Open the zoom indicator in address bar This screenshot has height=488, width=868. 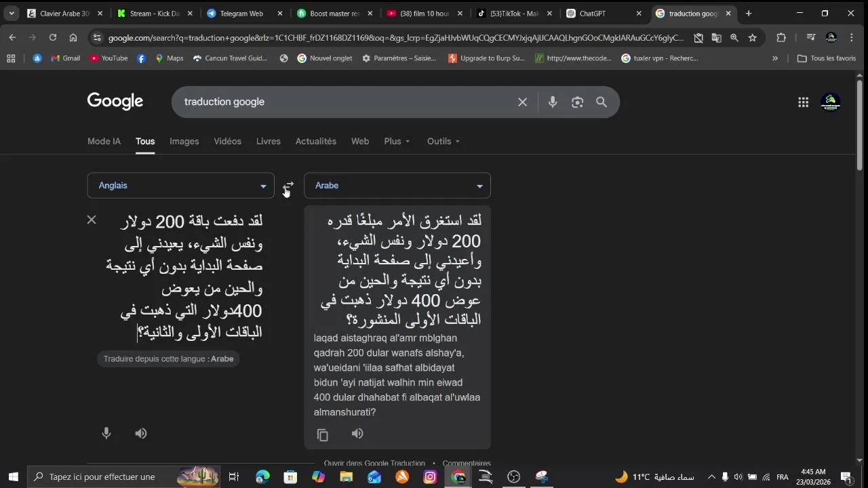click(x=734, y=38)
